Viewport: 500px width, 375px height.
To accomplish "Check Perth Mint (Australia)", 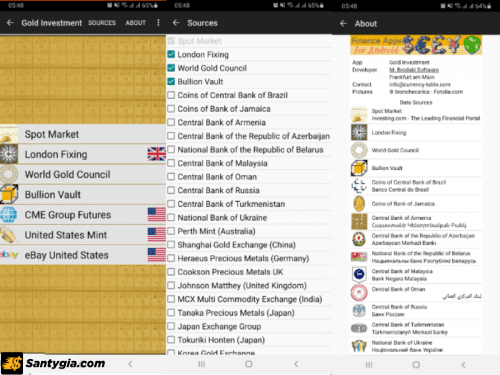I will tap(171, 231).
